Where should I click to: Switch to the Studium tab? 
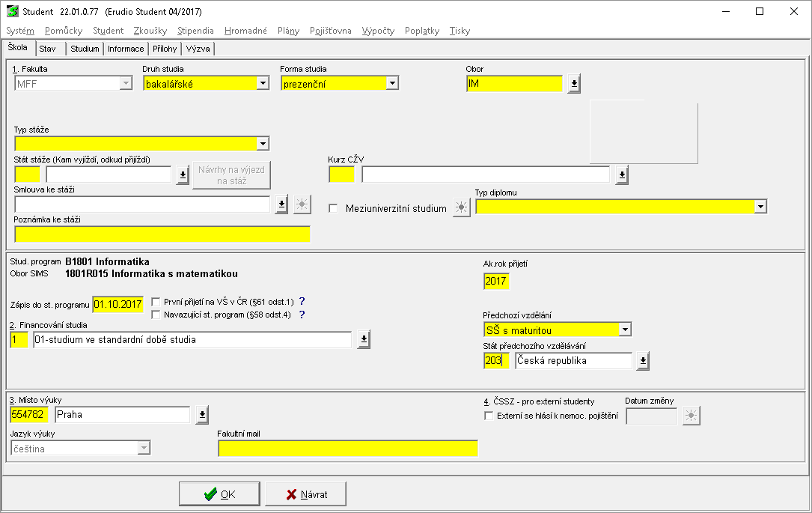pyautogui.click(x=85, y=49)
